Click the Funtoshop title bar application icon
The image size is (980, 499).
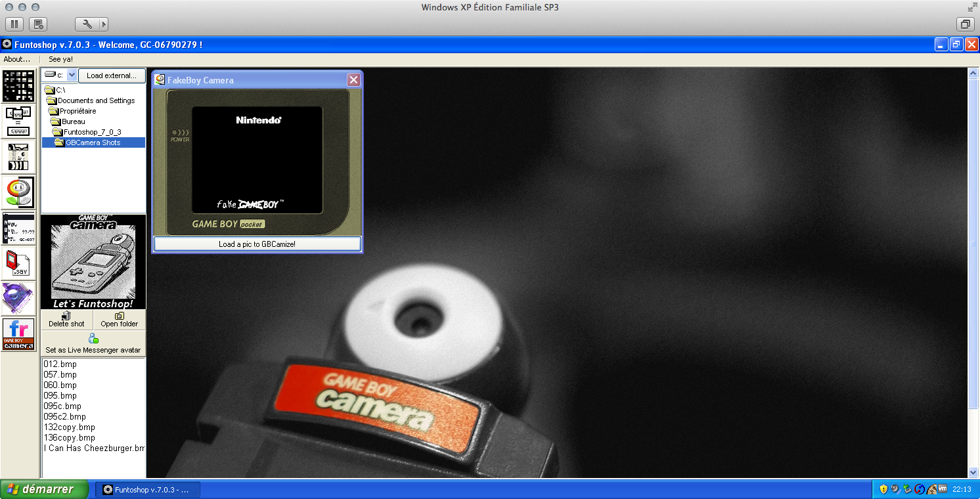[x=7, y=45]
